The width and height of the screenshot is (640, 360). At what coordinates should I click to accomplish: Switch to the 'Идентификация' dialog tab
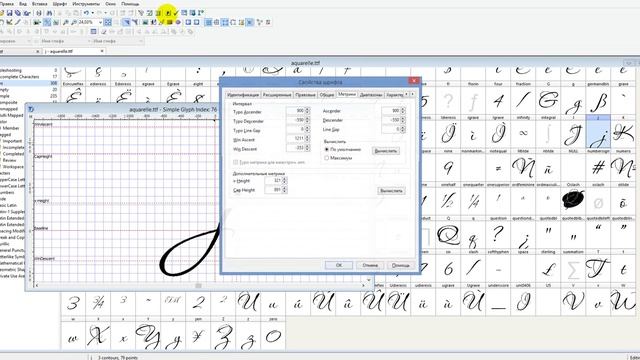click(243, 95)
